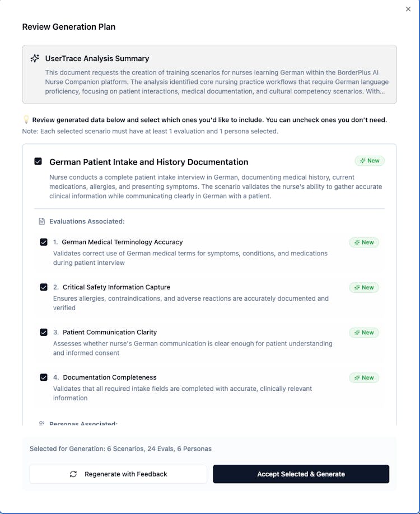
Task: Click the document icon next to Evaluations Associated
Action: (x=41, y=221)
